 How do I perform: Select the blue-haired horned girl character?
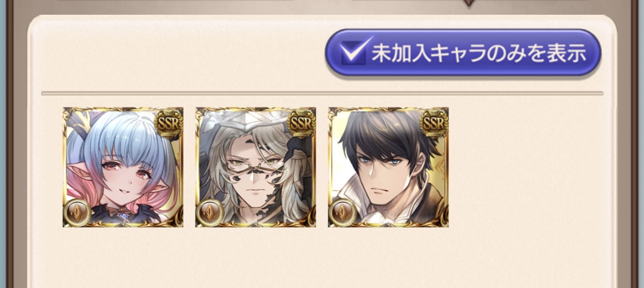123,167
